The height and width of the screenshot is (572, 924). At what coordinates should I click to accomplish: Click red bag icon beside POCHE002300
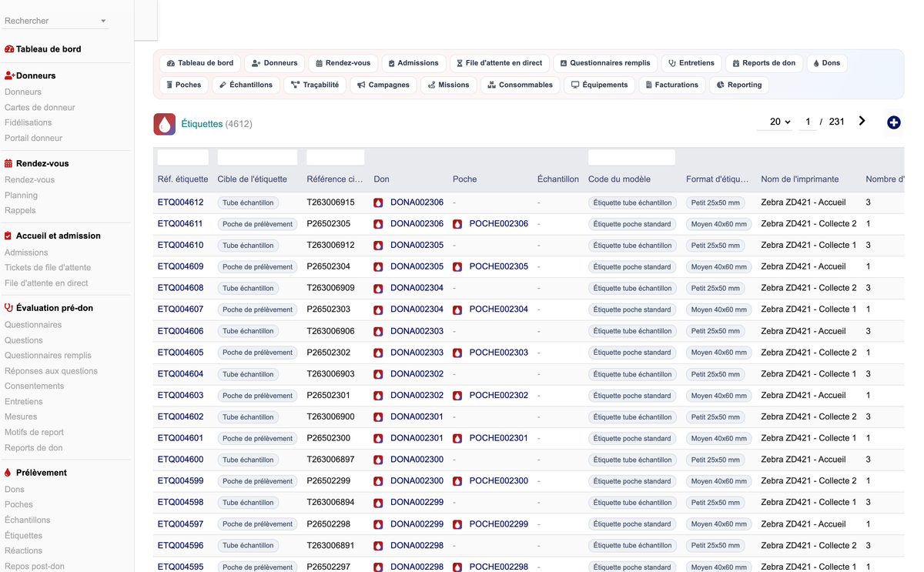pyautogui.click(x=457, y=481)
